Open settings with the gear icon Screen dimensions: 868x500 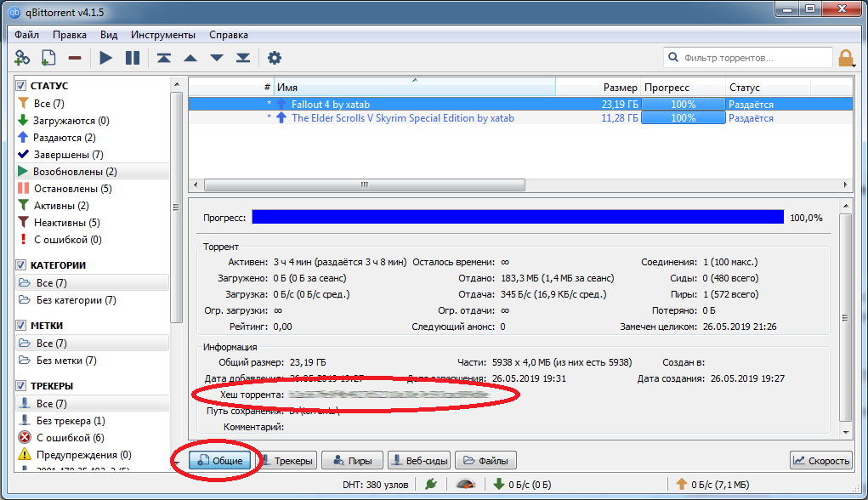click(274, 58)
